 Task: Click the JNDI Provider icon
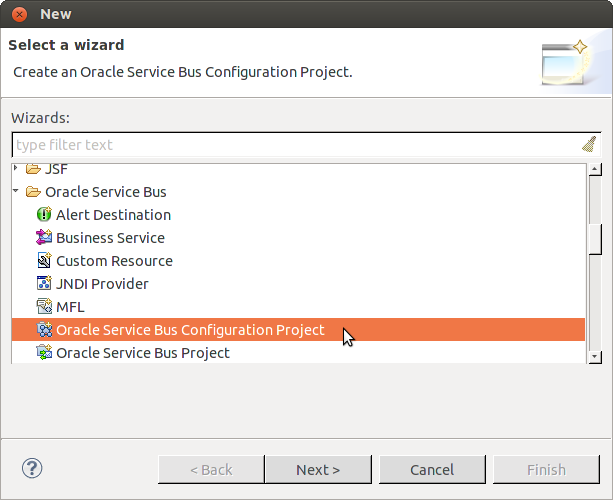pos(44,284)
